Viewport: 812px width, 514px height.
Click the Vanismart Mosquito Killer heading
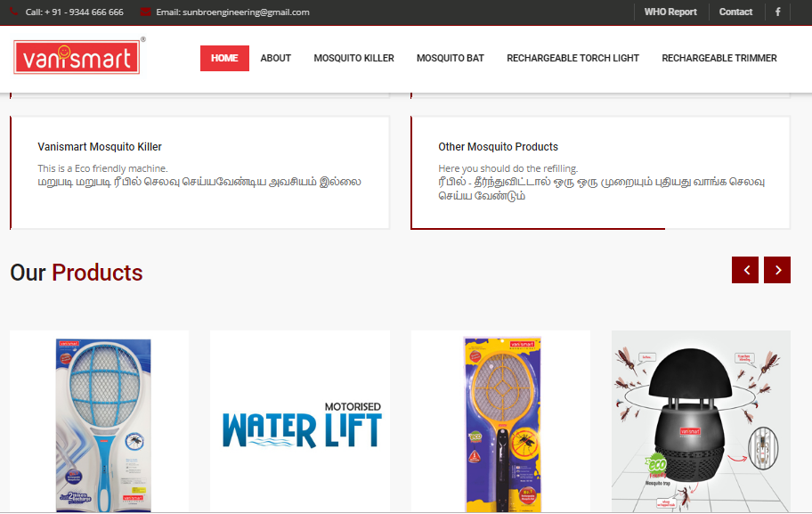pyautogui.click(x=100, y=147)
